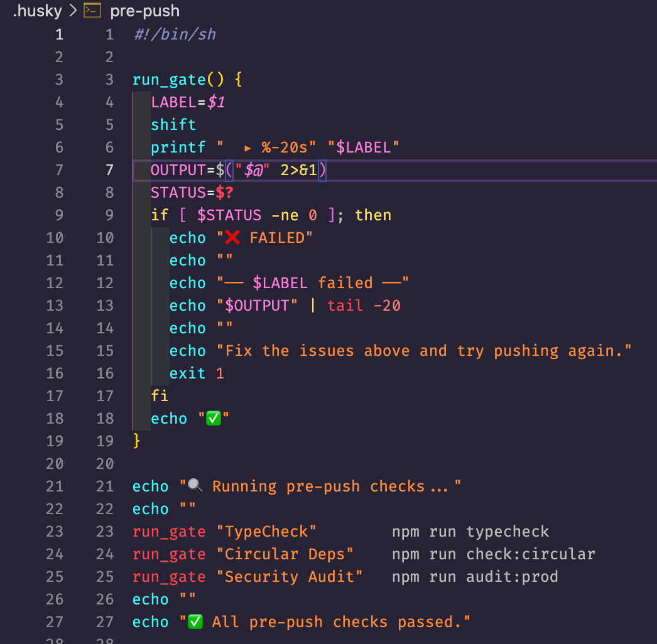The height and width of the screenshot is (644, 657).
Task: Click the run_gate call on line 24
Action: pyautogui.click(x=169, y=554)
